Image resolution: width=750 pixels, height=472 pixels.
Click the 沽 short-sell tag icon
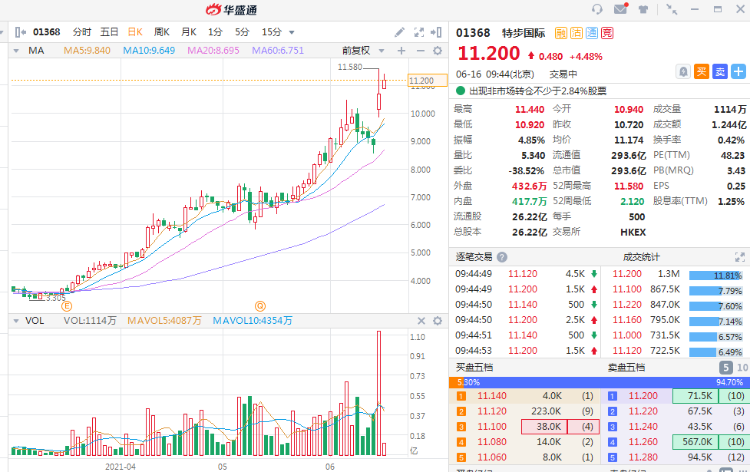(x=576, y=33)
